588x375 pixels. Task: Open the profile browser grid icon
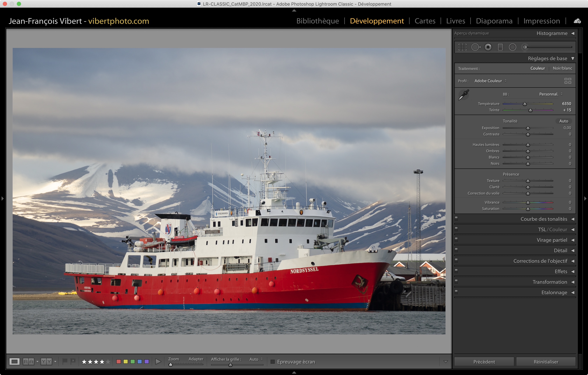pos(568,81)
